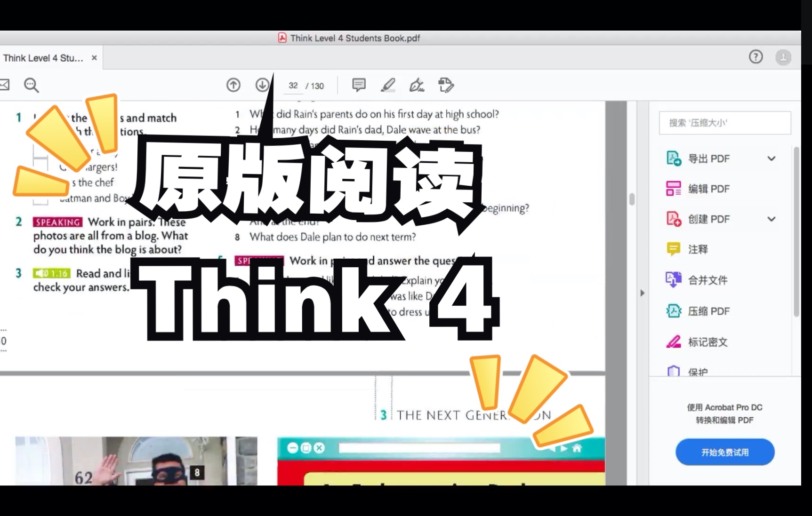This screenshot has height=516, width=812.
Task: Click the document vertical scrollbar thumb
Action: click(632, 199)
